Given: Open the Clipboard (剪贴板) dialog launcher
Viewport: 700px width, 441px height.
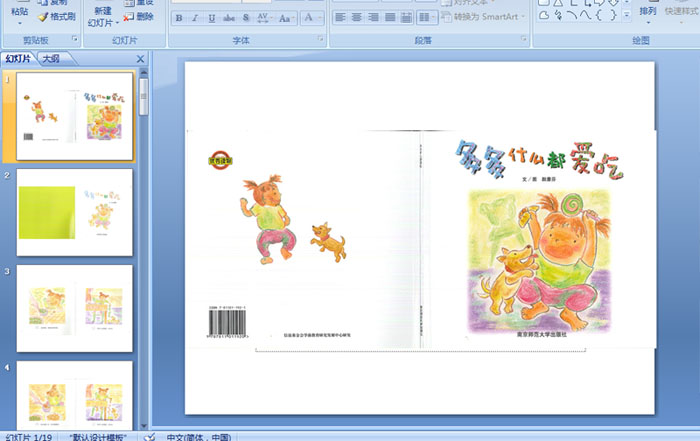Looking at the screenshot, I should point(74,39).
